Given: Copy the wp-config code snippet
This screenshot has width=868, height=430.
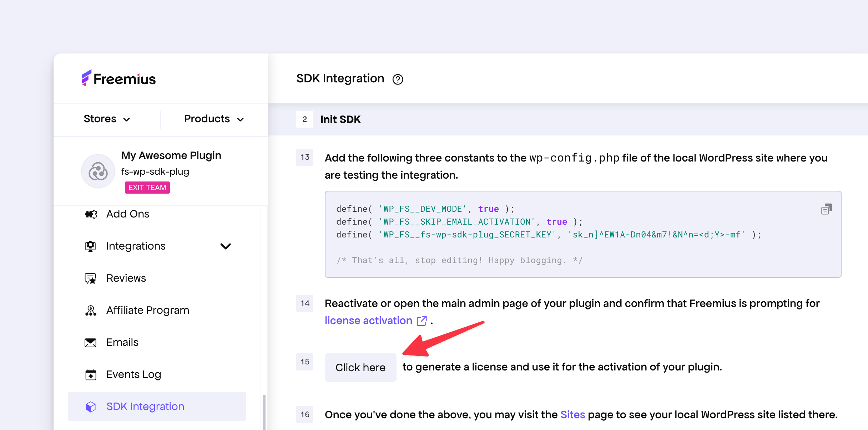Looking at the screenshot, I should click(826, 209).
